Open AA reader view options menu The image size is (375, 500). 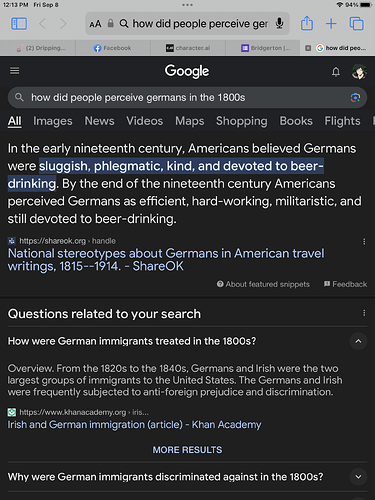(95, 24)
